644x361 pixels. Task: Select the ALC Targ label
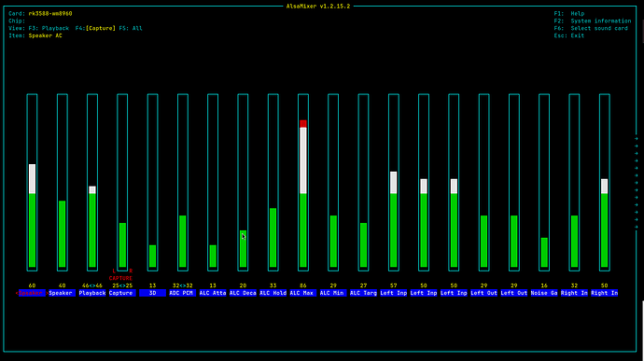(x=363, y=293)
